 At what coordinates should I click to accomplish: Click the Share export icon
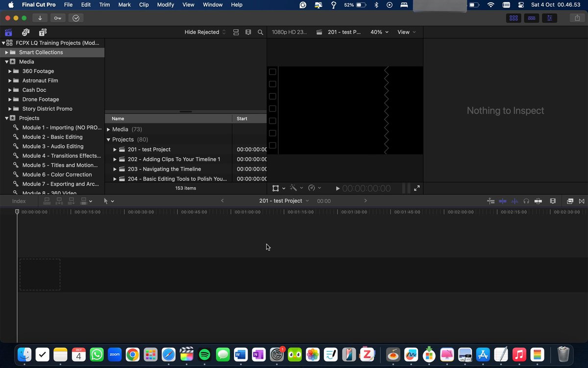[x=576, y=18]
